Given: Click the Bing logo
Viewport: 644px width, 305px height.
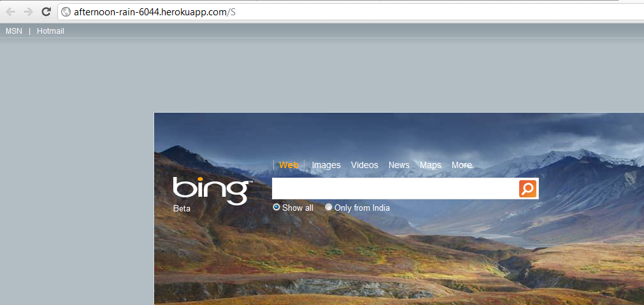Looking at the screenshot, I should pos(212,190).
